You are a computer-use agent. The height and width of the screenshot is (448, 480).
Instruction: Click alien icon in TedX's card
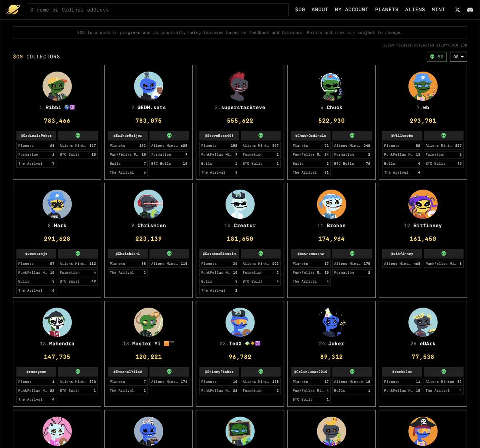261,372
